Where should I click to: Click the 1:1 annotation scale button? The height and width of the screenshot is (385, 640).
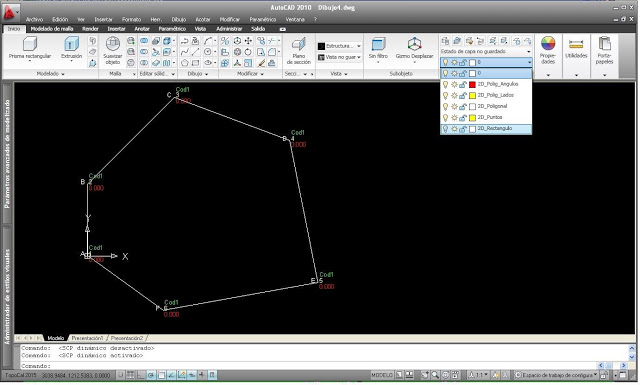[x=478, y=375]
